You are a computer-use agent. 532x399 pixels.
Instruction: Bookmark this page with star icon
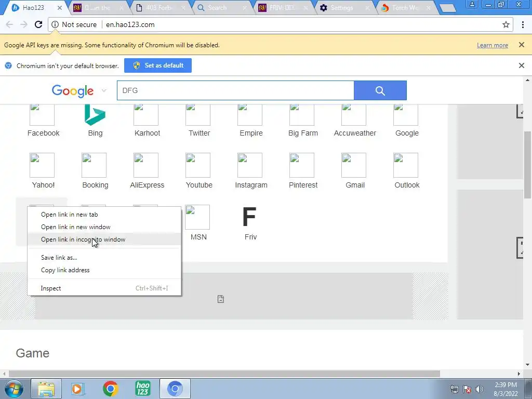(506, 24)
